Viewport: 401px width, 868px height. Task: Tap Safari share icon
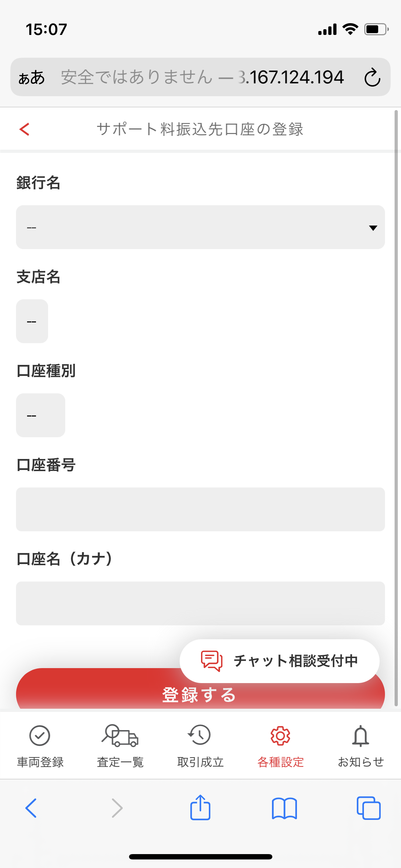[x=200, y=807]
